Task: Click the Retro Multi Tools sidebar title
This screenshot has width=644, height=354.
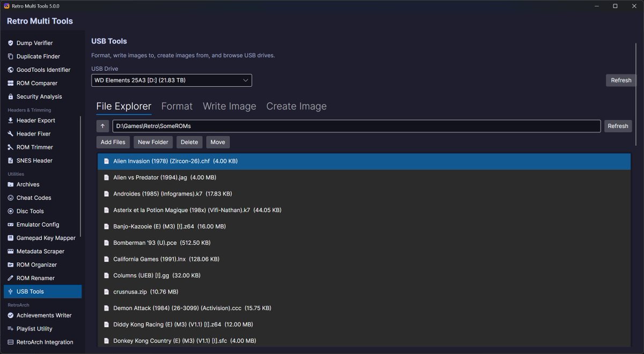Action: coord(40,21)
